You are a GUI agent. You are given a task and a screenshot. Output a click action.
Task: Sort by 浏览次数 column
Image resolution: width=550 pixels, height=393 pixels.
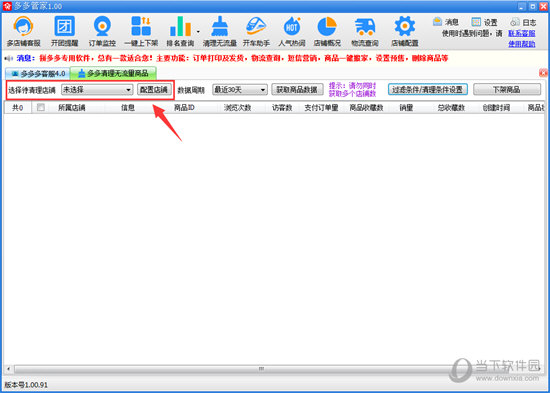(237, 108)
